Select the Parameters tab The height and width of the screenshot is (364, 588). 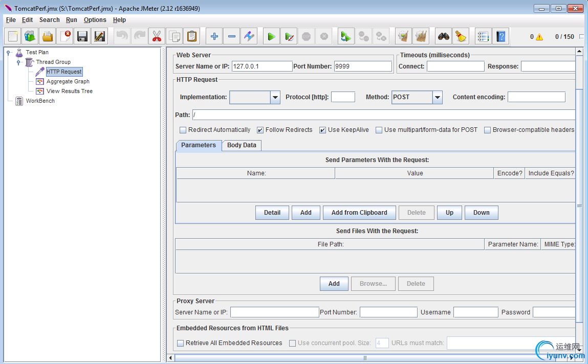click(x=199, y=145)
